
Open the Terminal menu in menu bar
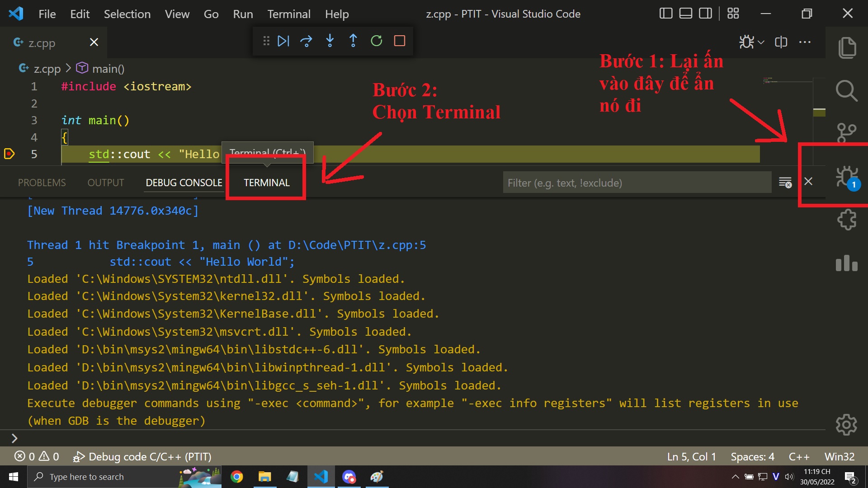288,13
